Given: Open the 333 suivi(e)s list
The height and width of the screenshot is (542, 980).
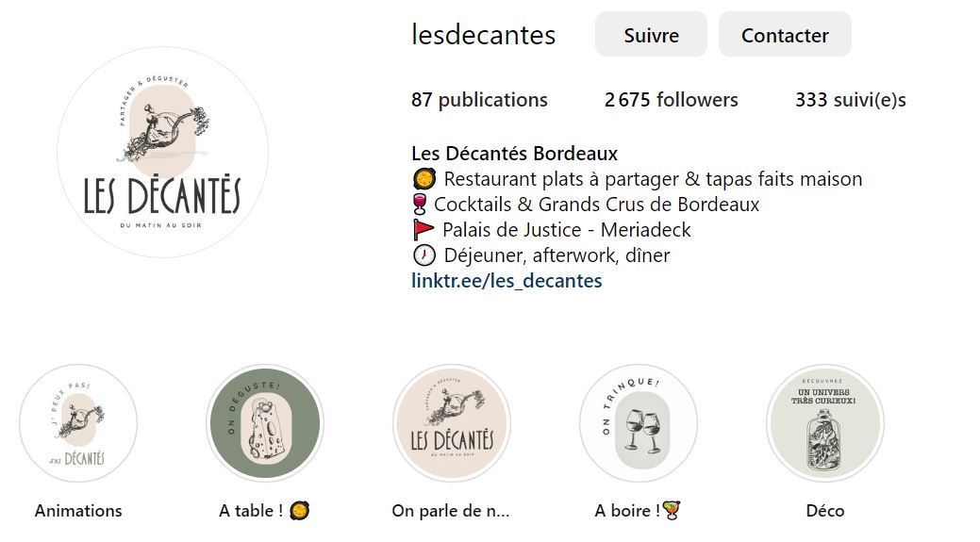Looking at the screenshot, I should tap(850, 100).
